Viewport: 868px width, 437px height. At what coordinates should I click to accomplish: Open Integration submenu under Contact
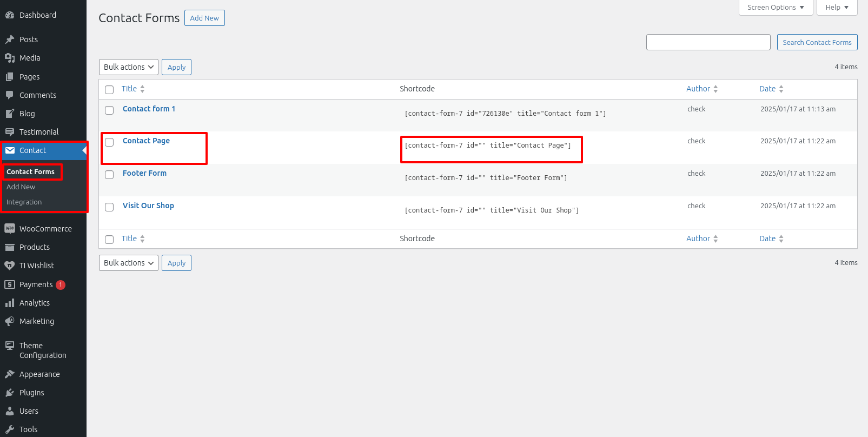[24, 202]
